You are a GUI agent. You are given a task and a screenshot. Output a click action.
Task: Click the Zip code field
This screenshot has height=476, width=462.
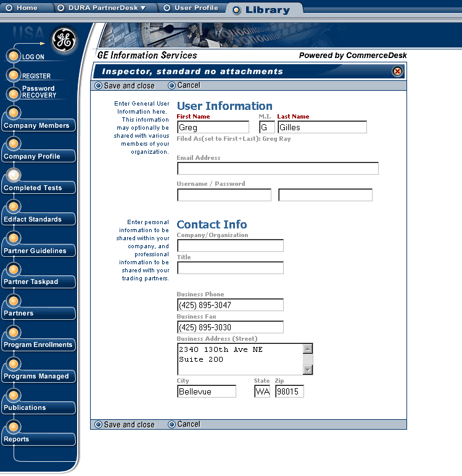tap(289, 391)
